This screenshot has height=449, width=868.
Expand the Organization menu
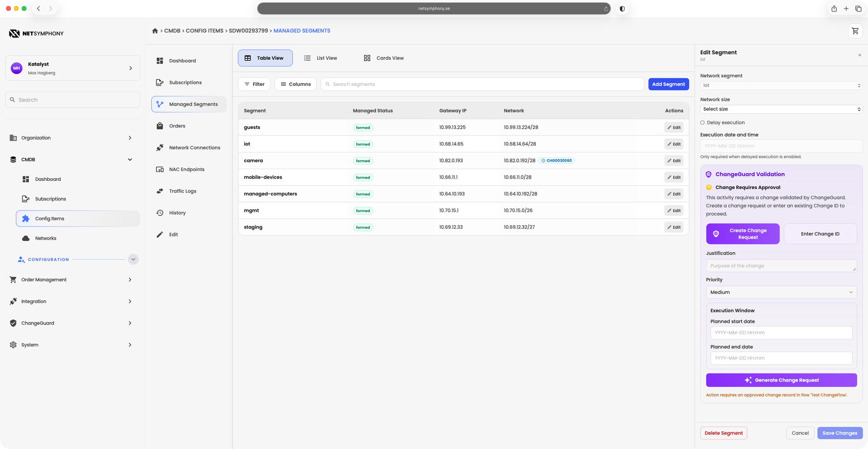coord(73,138)
